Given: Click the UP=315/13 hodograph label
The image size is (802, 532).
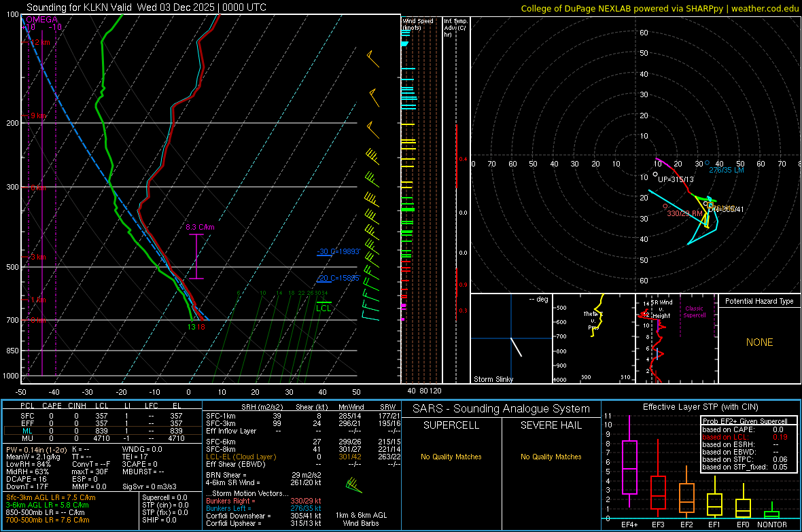Looking at the screenshot, I should coord(676,179).
